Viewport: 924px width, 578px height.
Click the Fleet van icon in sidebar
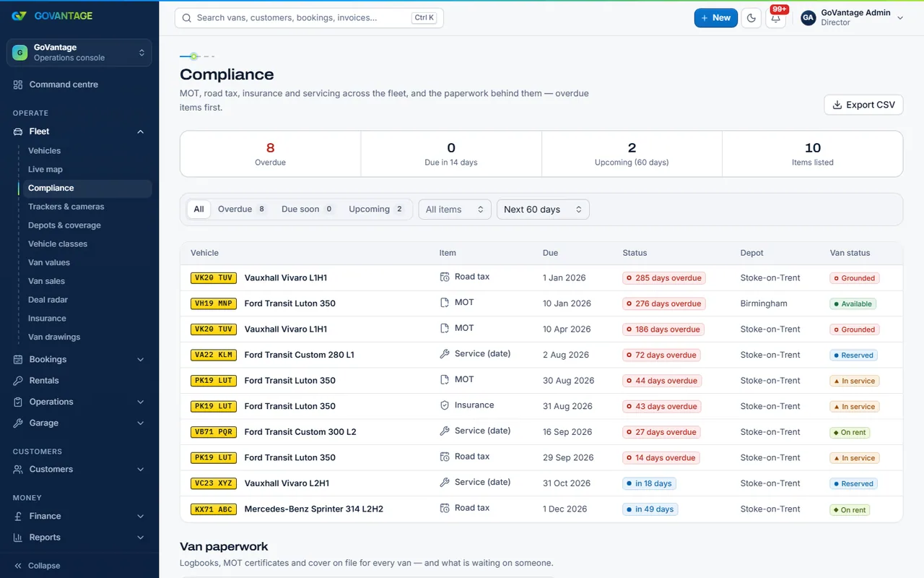pos(18,131)
